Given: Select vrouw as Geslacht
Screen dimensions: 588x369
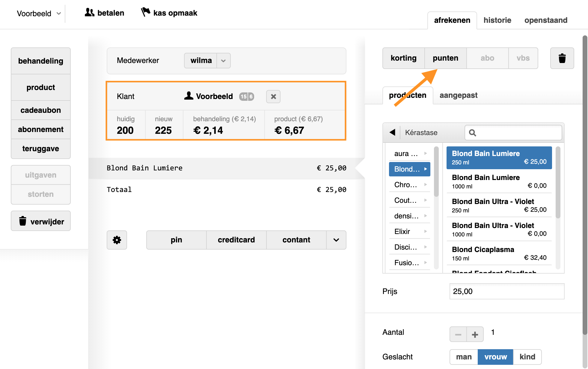Looking at the screenshot, I should click(x=495, y=357).
